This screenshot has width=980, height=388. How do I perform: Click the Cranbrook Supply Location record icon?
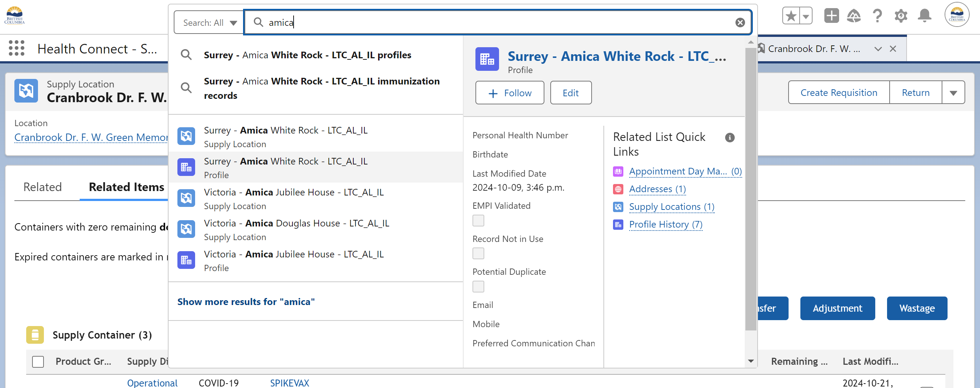click(x=26, y=91)
